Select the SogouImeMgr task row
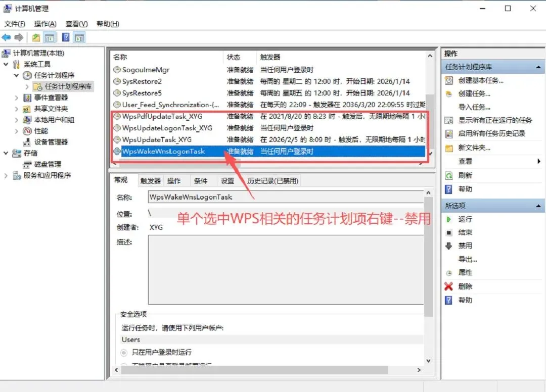546x392 pixels. 268,70
